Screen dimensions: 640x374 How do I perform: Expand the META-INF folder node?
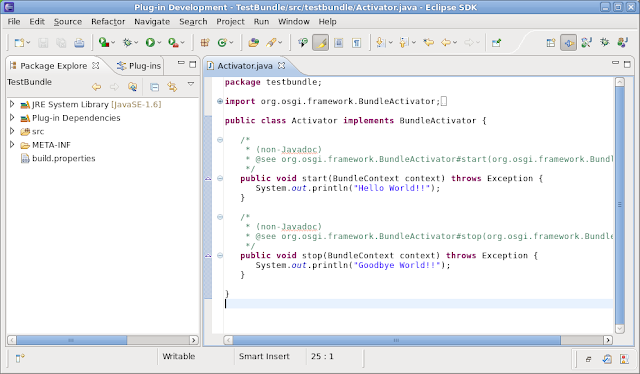click(12, 145)
